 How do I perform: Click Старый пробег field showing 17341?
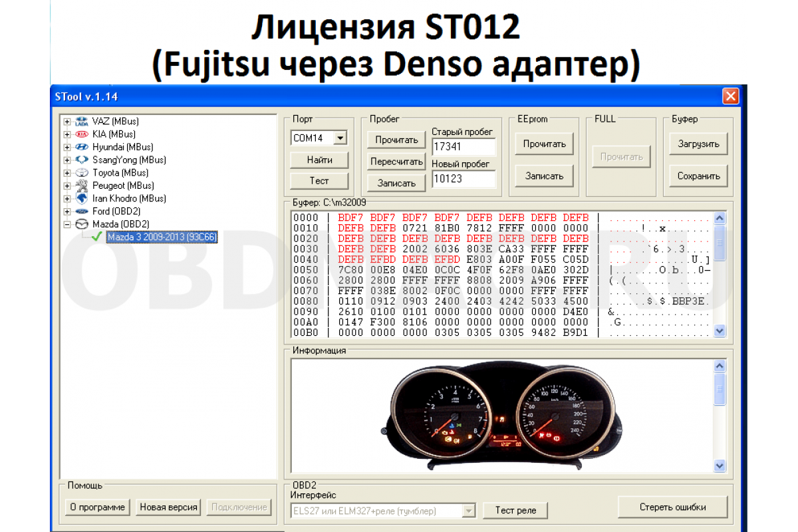464,146
